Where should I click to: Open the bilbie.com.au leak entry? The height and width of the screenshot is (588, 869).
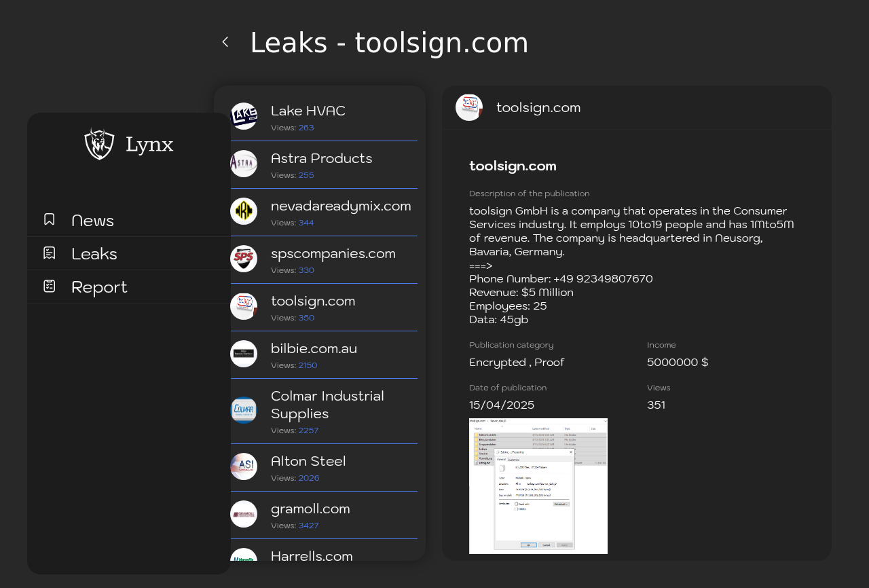tap(324, 354)
